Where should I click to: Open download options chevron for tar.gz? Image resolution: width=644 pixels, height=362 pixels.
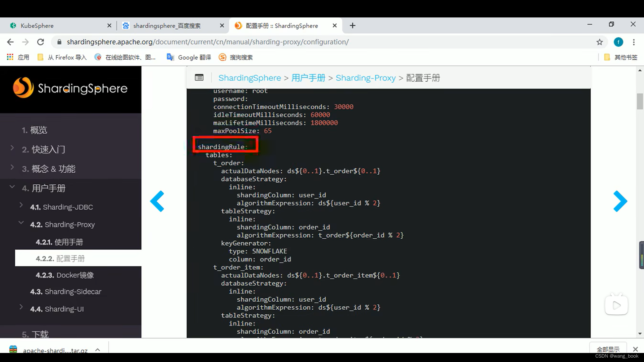click(x=98, y=350)
